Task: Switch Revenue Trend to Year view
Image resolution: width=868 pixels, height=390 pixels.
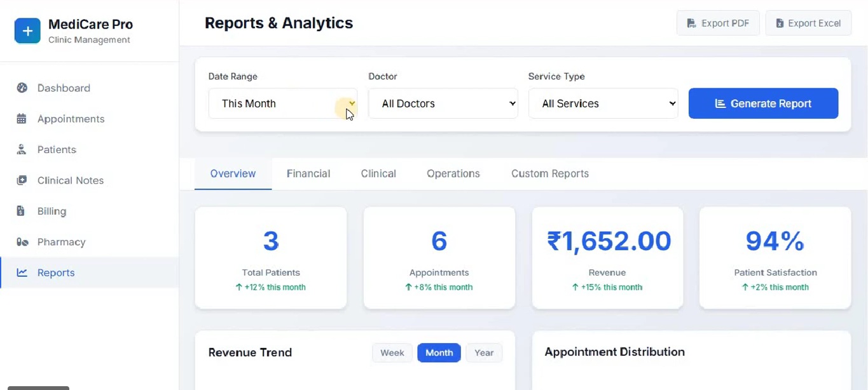Action: tap(484, 353)
